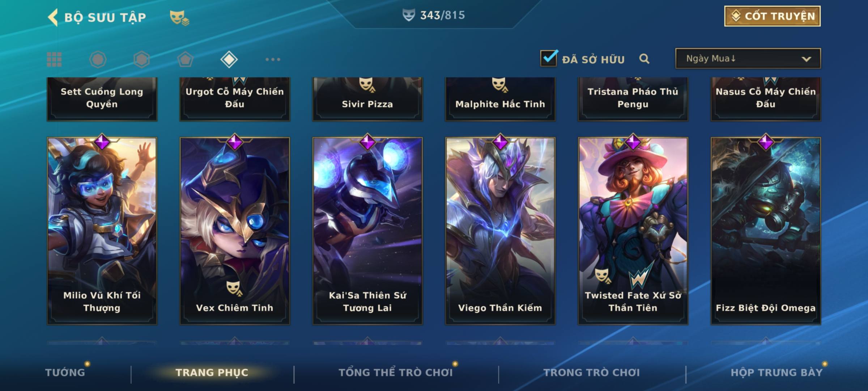868x391 pixels.
Task: Go back using the Bộ Sưu Tập arrow
Action: click(53, 17)
